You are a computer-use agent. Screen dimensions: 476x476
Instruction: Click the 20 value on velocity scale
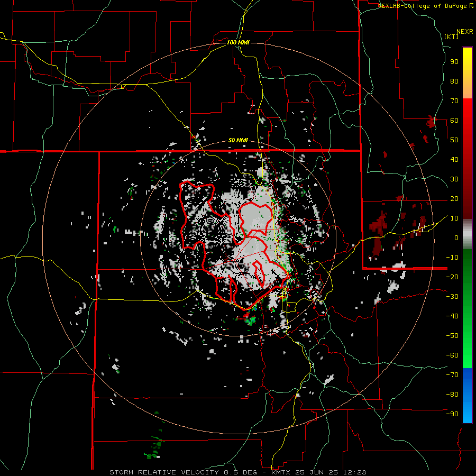click(x=454, y=198)
